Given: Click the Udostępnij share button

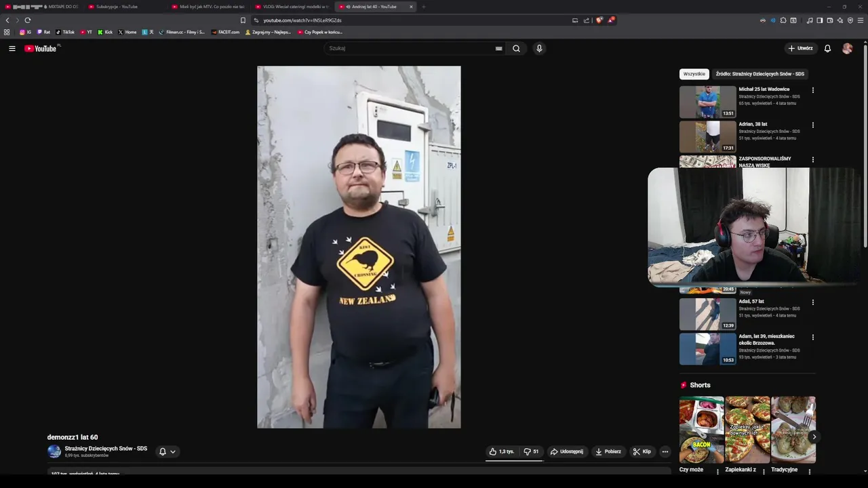Looking at the screenshot, I should 567,451.
